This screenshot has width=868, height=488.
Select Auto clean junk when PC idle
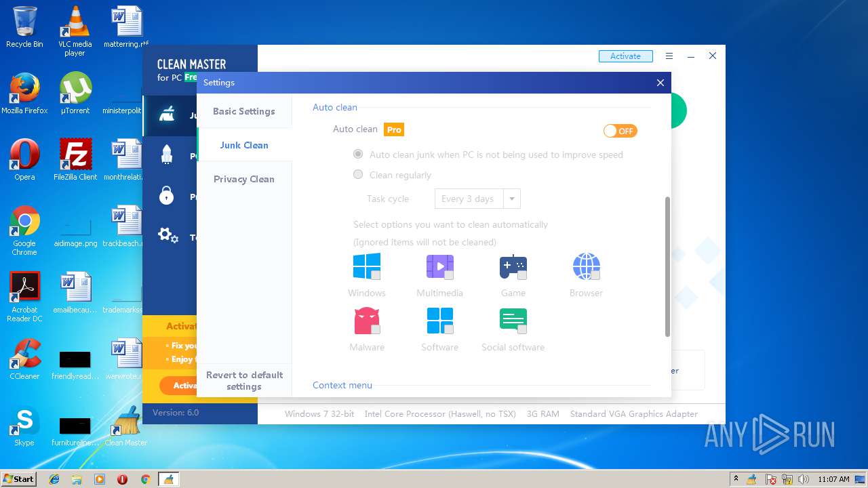click(358, 155)
